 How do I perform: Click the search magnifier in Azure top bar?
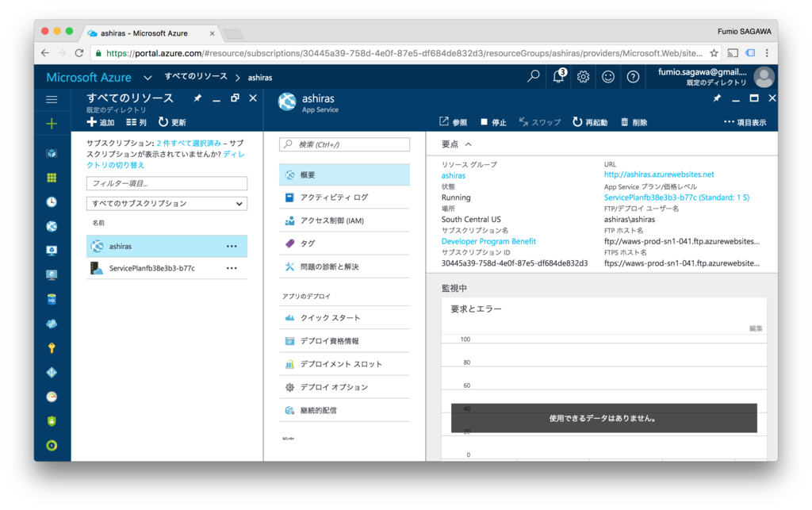pyautogui.click(x=534, y=77)
